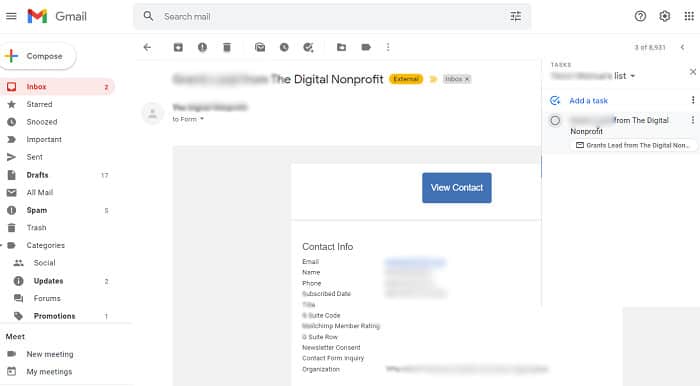700x386 pixels.
Task: Click the Gmail logo
Action: point(57,17)
